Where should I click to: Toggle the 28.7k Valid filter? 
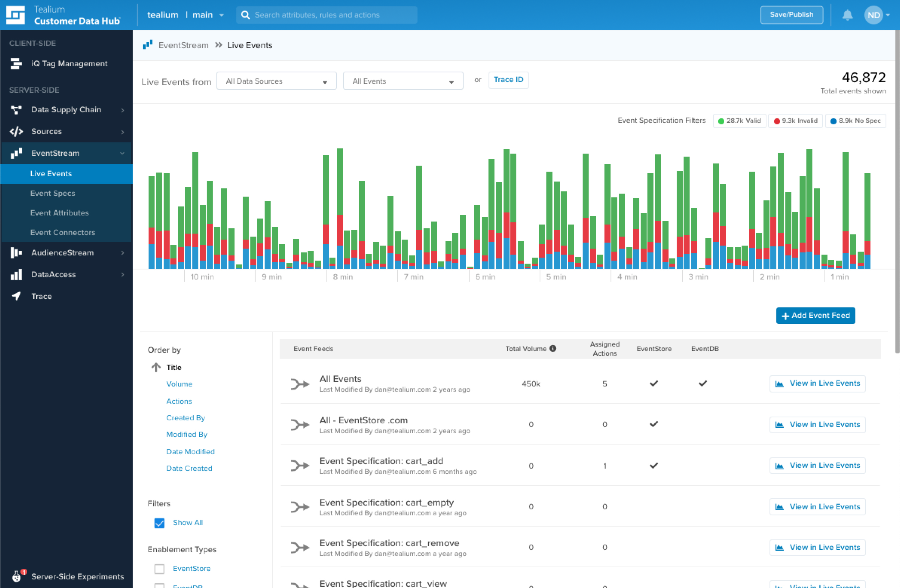739,121
